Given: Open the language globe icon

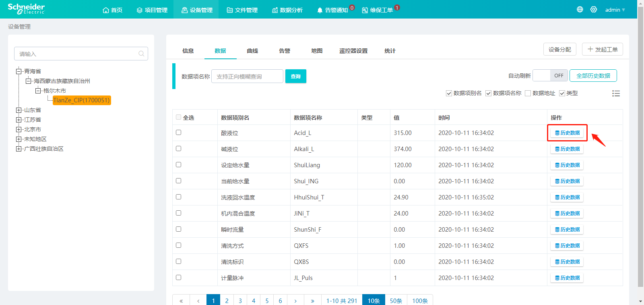Looking at the screenshot, I should coord(580,9).
